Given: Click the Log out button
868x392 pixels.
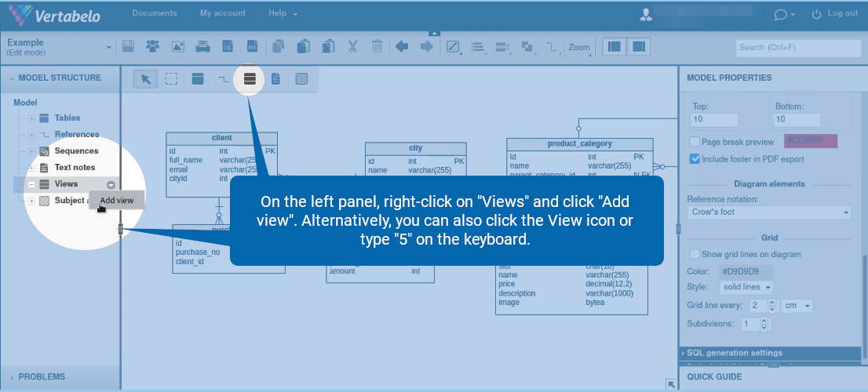Looking at the screenshot, I should (x=835, y=14).
